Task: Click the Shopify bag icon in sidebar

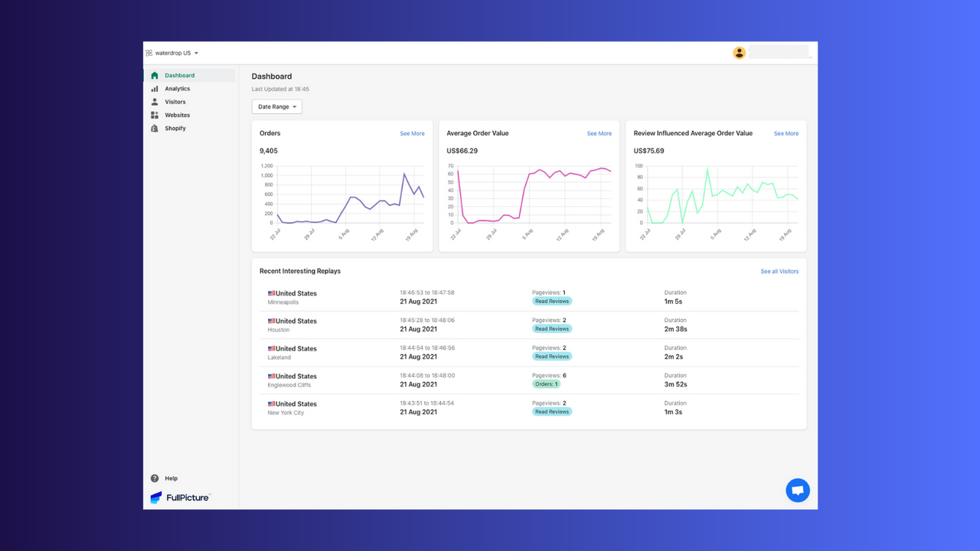Action: point(155,128)
